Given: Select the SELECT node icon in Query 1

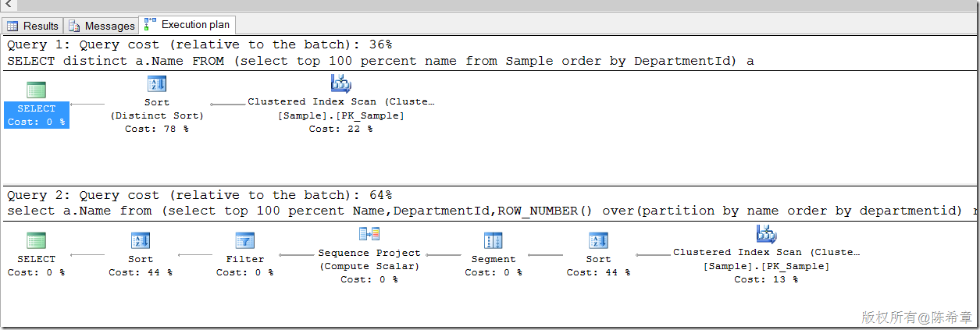Looking at the screenshot, I should tap(36, 90).
